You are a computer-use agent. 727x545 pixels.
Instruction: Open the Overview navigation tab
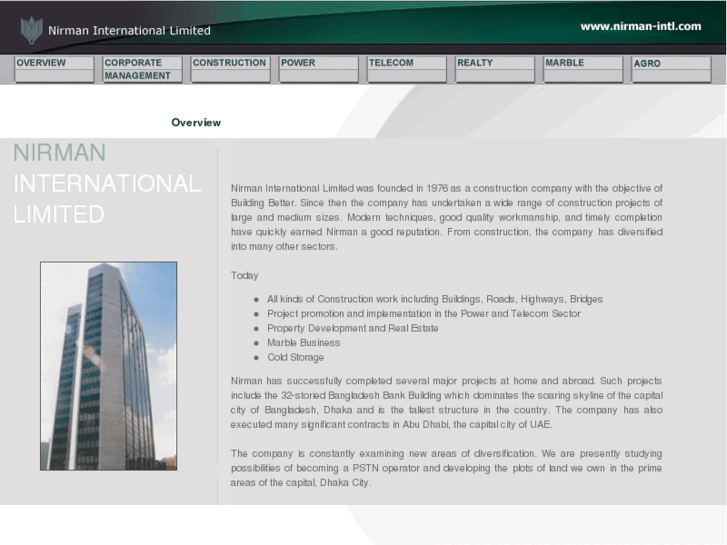(x=54, y=70)
